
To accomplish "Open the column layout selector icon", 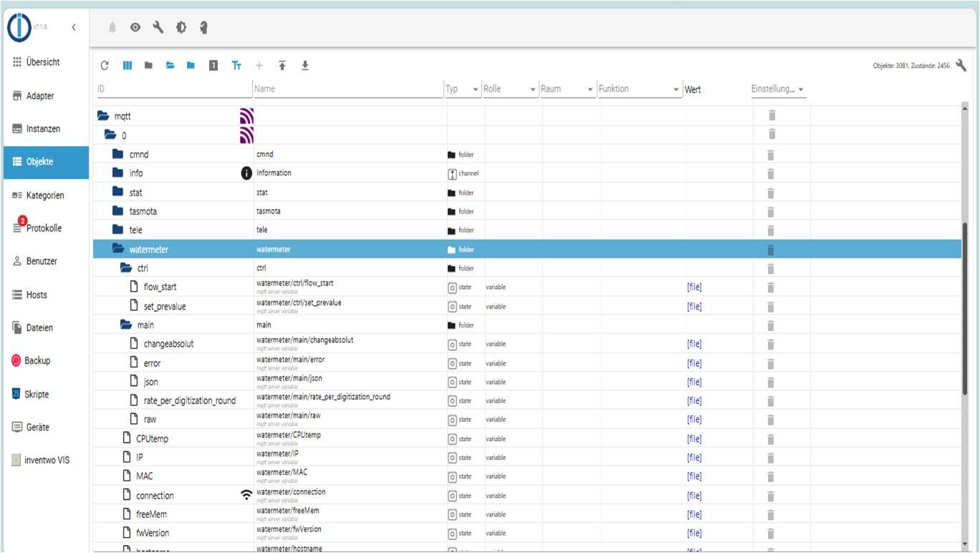I will 128,66.
